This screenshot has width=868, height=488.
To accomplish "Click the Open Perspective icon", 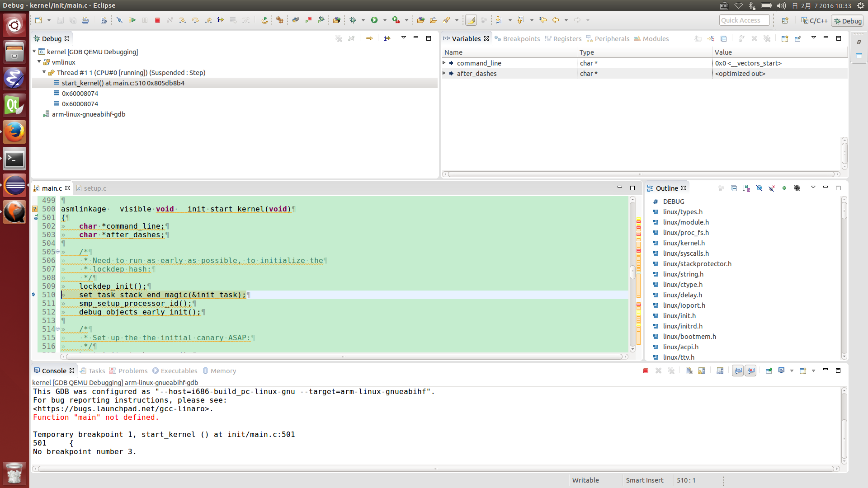I will point(785,20).
